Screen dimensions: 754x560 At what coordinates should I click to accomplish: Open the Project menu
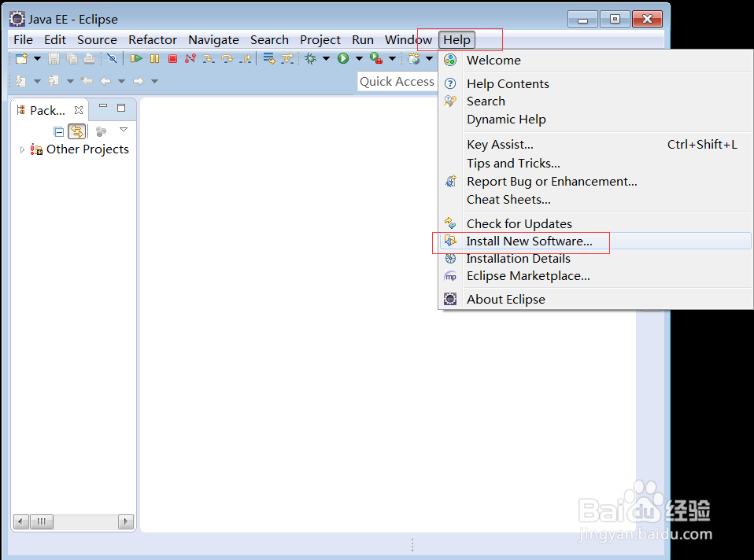coord(320,40)
